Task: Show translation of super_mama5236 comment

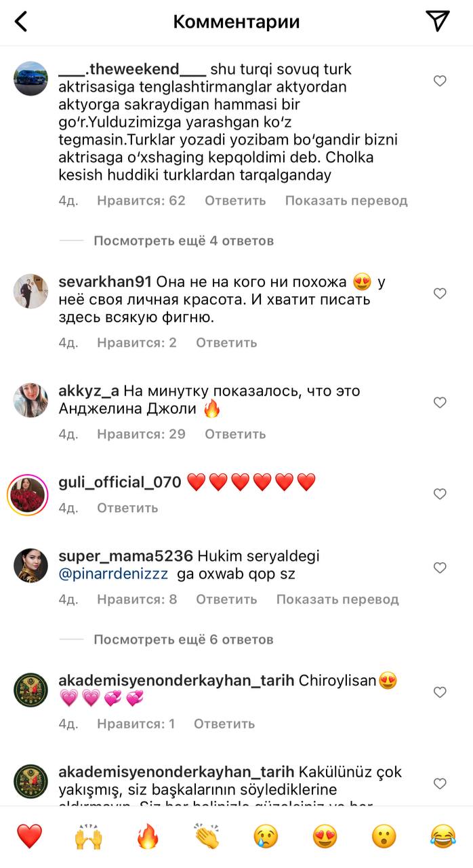Action: coord(337,599)
